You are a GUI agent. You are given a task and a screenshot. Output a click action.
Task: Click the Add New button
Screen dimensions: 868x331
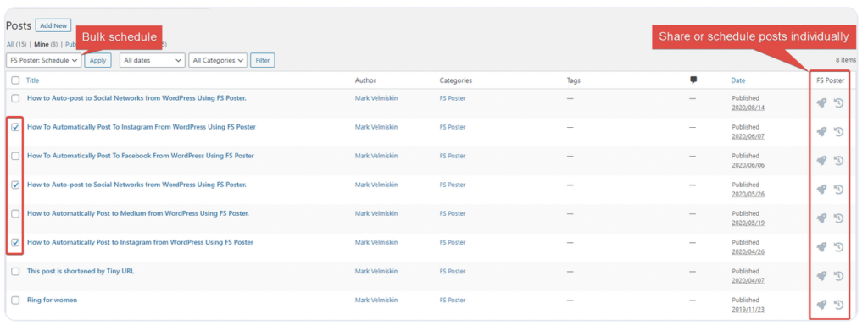(x=53, y=25)
